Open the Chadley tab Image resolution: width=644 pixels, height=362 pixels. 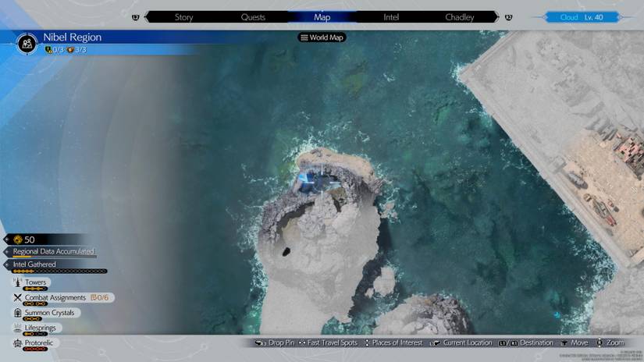[459, 17]
